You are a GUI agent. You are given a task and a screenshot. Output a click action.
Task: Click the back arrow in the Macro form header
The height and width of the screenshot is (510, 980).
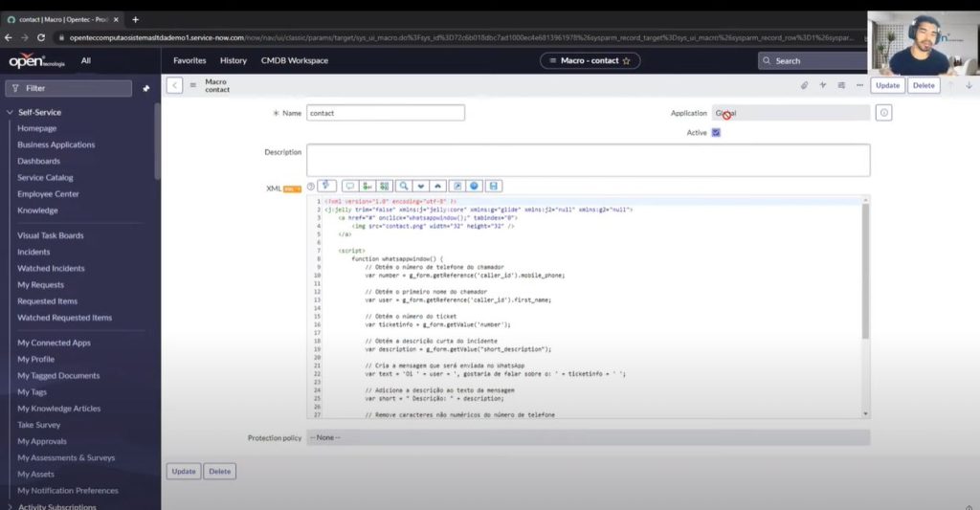click(x=174, y=85)
